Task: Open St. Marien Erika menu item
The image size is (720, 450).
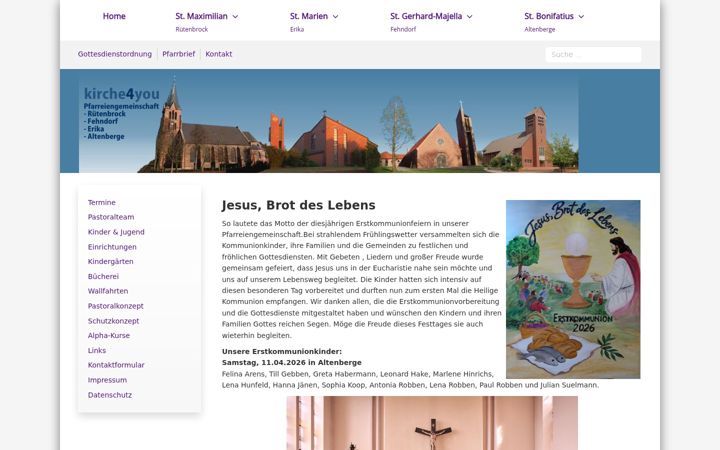Action: click(309, 22)
